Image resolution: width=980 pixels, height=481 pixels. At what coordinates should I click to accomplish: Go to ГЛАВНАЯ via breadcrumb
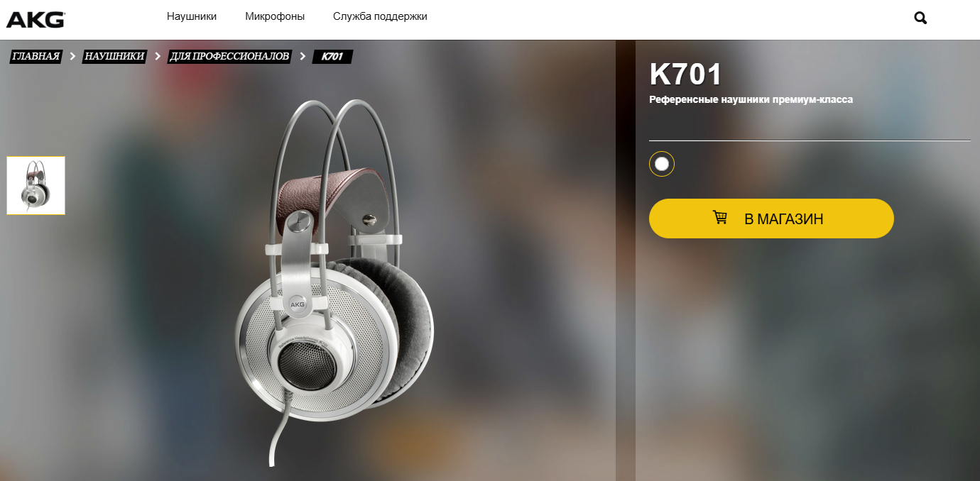(x=36, y=56)
